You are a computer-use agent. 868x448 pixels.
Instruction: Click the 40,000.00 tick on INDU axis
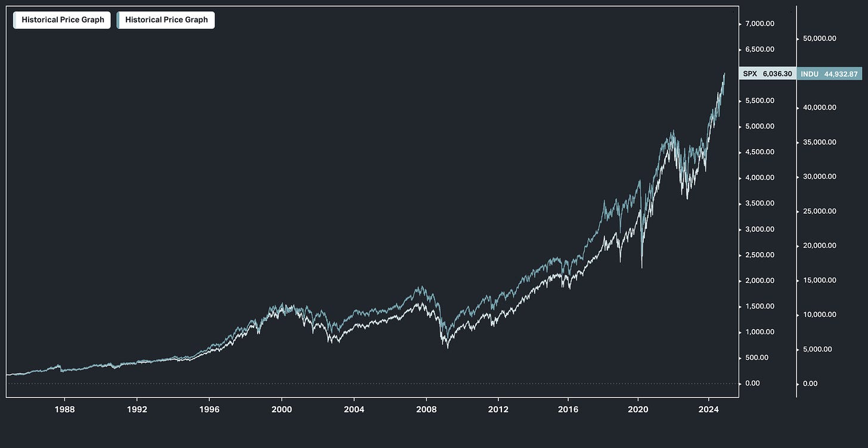point(820,108)
